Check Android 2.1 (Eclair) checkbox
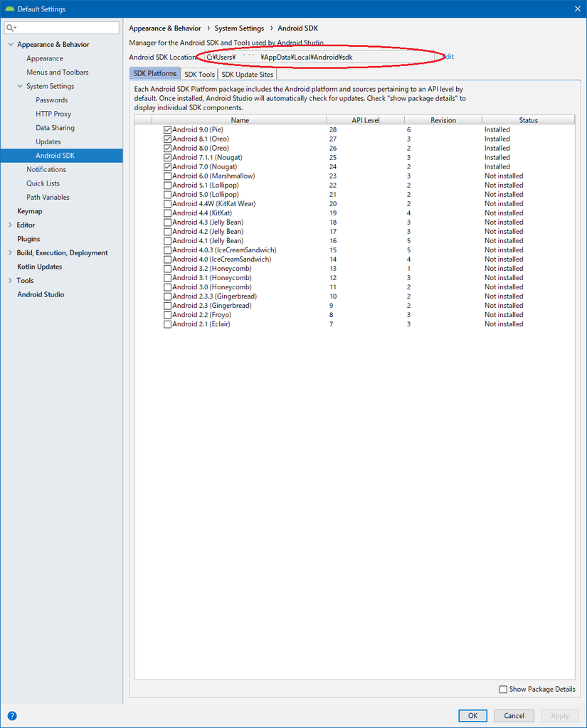 pyautogui.click(x=167, y=324)
